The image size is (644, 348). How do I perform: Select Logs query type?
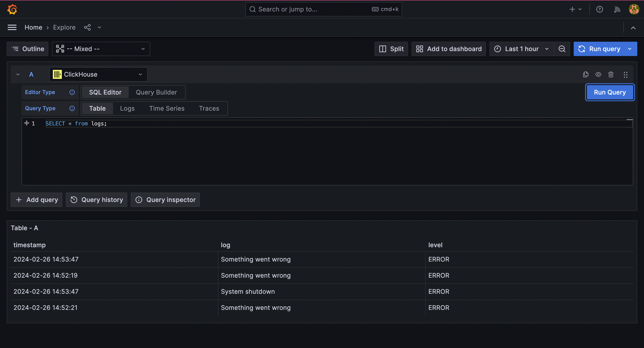(x=127, y=108)
